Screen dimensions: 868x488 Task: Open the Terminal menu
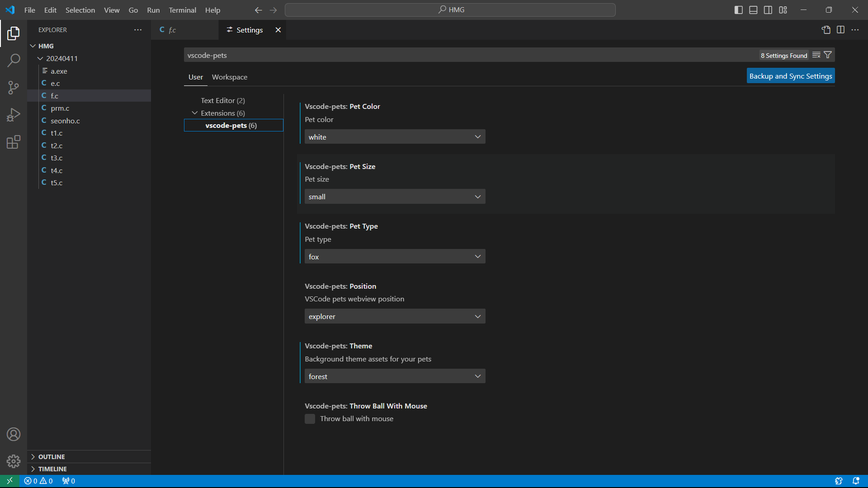point(182,10)
